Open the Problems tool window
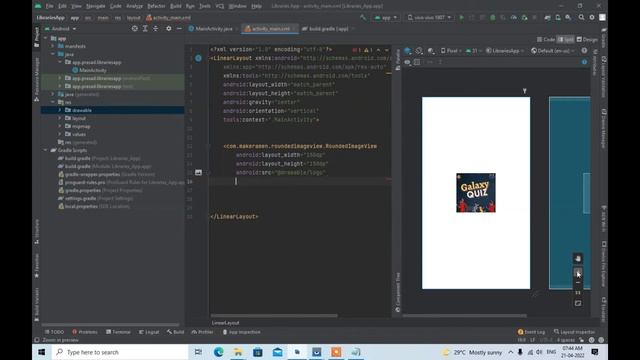This screenshot has width=640, height=360. tap(85, 332)
